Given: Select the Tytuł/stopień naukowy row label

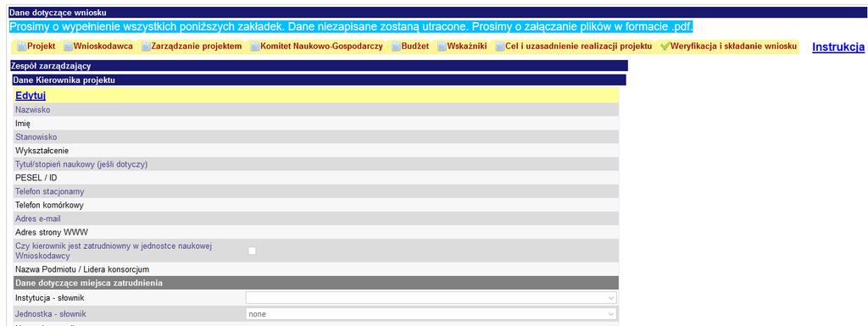Looking at the screenshot, I should click(81, 164).
